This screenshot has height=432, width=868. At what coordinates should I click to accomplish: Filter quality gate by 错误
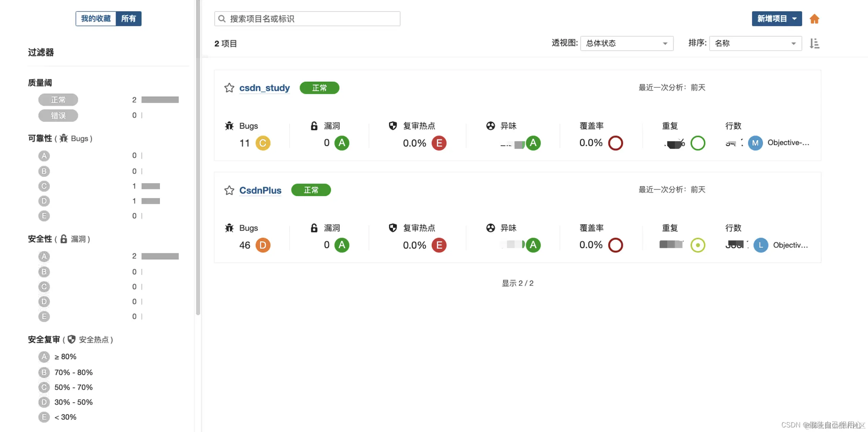[58, 116]
